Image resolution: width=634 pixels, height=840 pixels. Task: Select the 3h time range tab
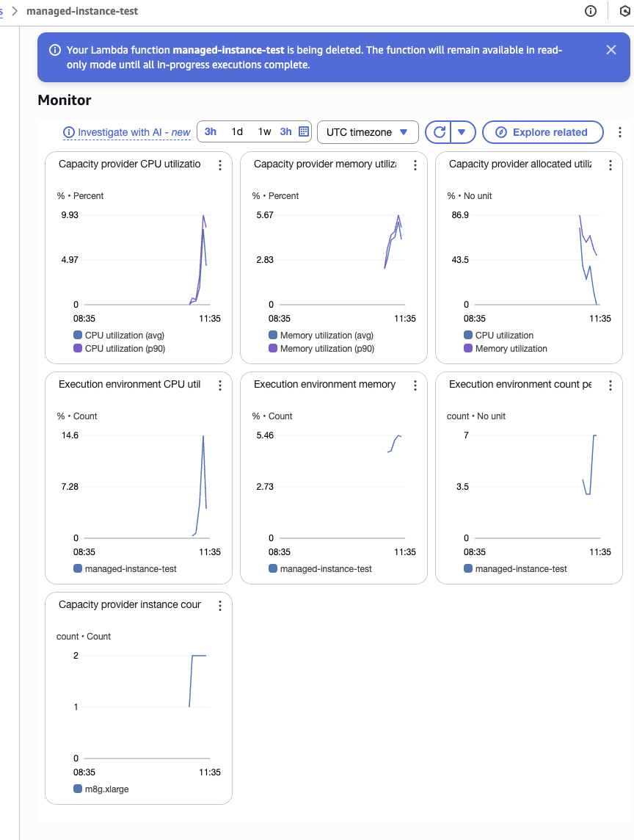tap(210, 131)
